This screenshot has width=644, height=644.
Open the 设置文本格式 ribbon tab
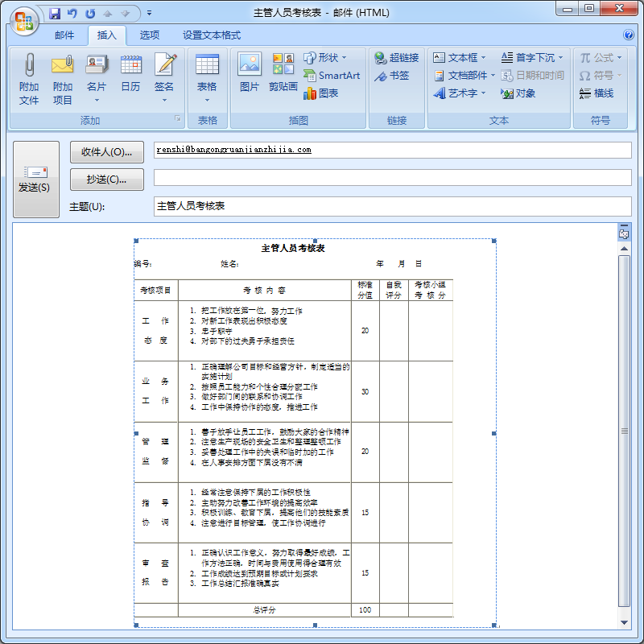pyautogui.click(x=212, y=35)
